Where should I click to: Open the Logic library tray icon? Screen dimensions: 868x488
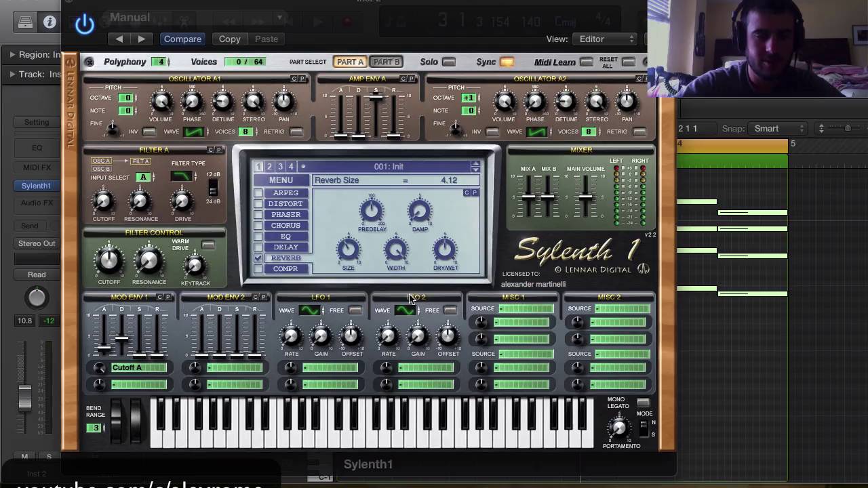pyautogui.click(x=25, y=22)
